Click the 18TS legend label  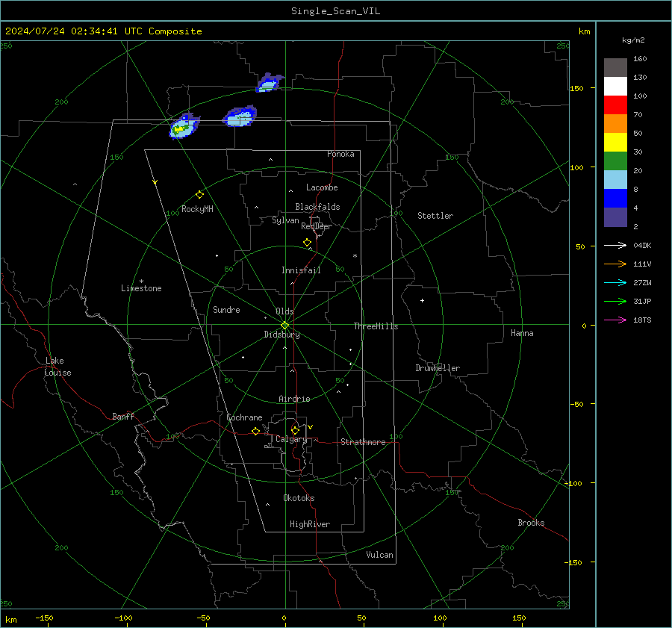click(642, 320)
